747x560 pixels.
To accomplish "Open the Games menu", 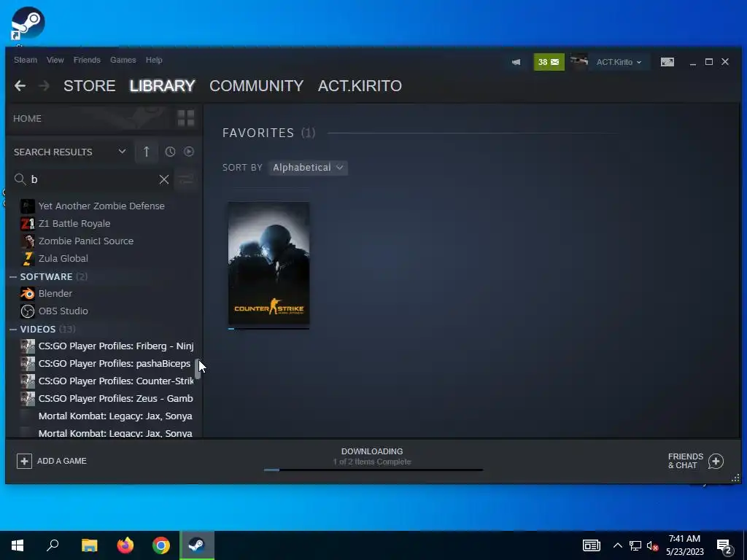I will click(x=123, y=60).
